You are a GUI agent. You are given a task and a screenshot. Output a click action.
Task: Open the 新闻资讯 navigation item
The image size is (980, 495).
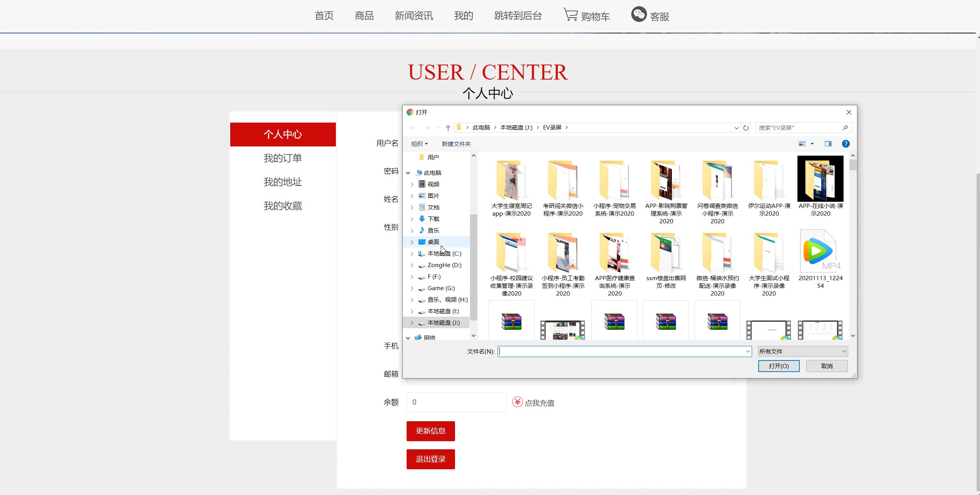(x=414, y=16)
